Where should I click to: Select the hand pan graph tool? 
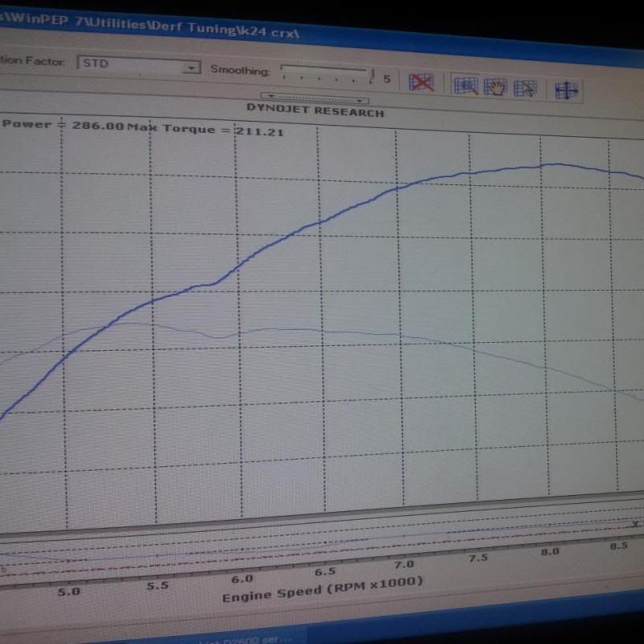tap(495, 87)
